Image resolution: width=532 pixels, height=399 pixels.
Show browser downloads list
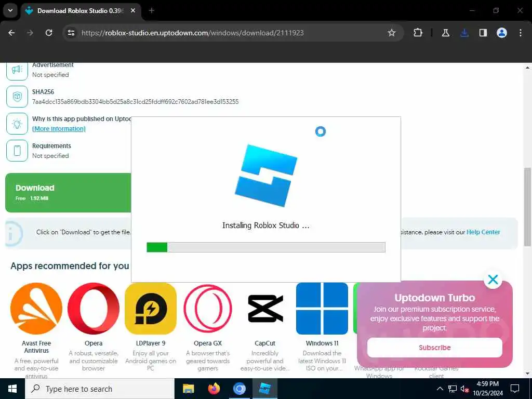[464, 33]
